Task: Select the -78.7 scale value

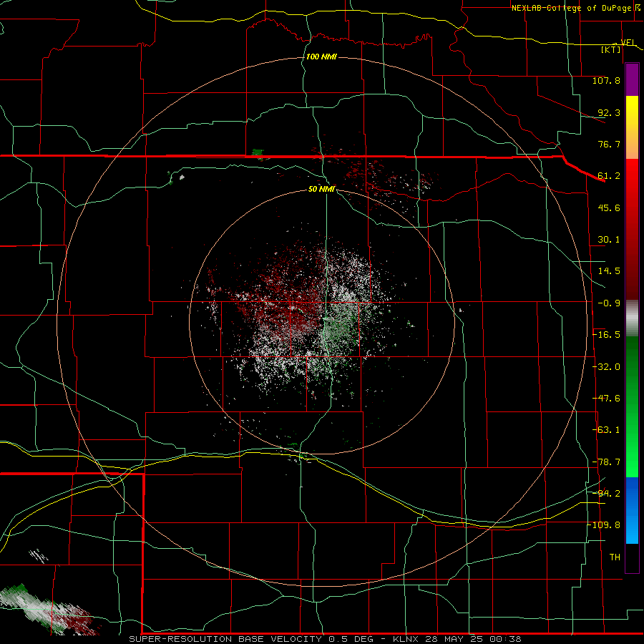Action: pyautogui.click(x=606, y=462)
